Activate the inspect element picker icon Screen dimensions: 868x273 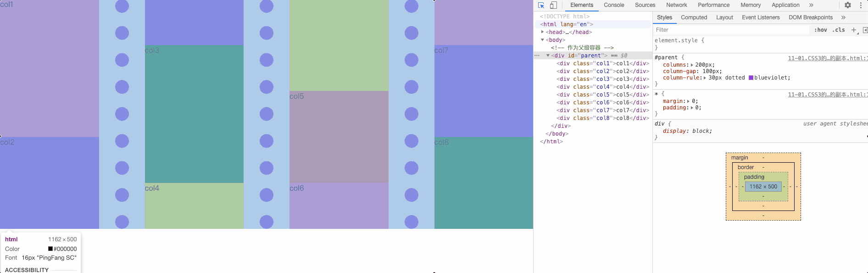point(541,5)
